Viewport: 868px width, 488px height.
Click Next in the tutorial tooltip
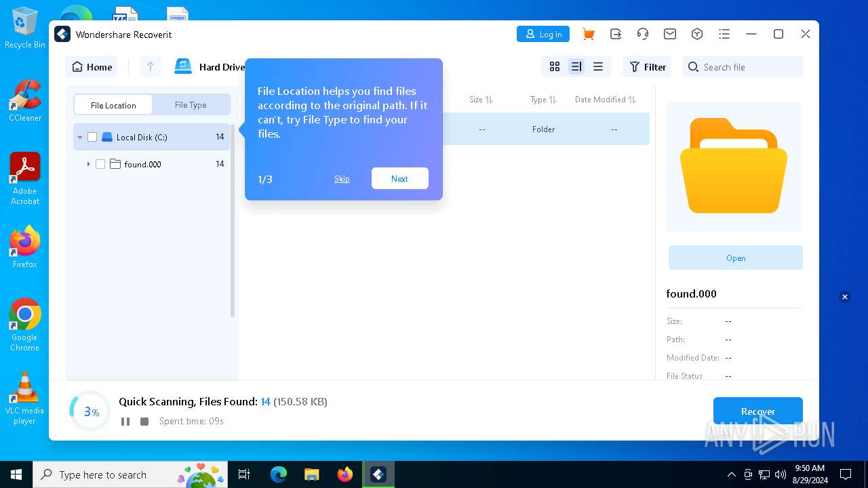(x=400, y=178)
